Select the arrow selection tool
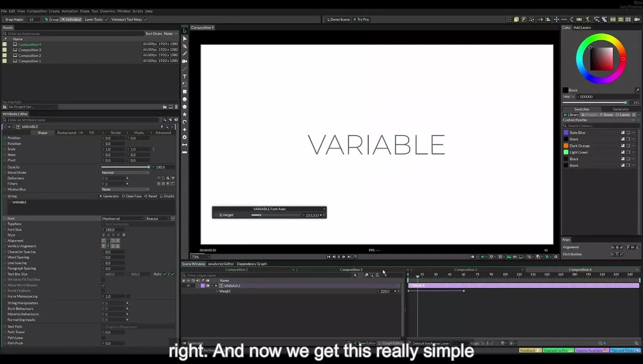The image size is (643, 364). coord(185,31)
